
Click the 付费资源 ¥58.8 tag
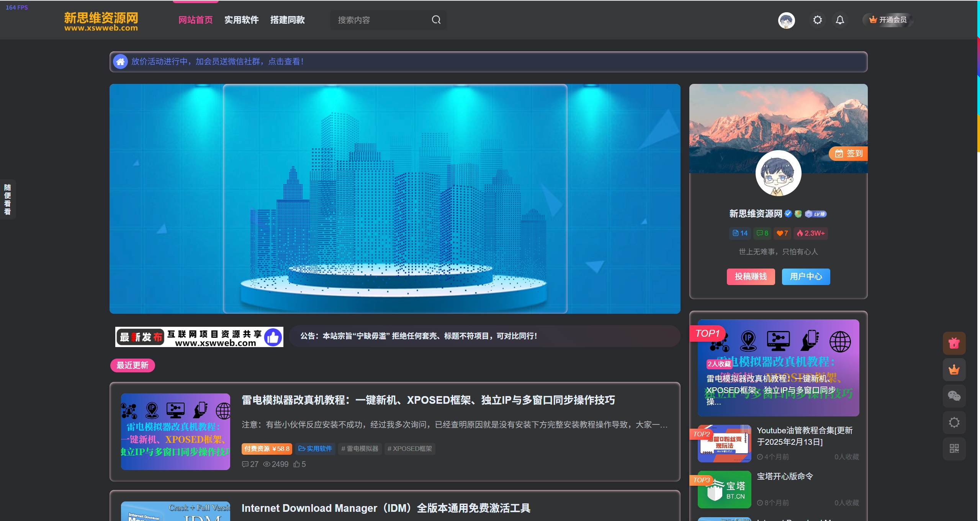click(x=267, y=449)
